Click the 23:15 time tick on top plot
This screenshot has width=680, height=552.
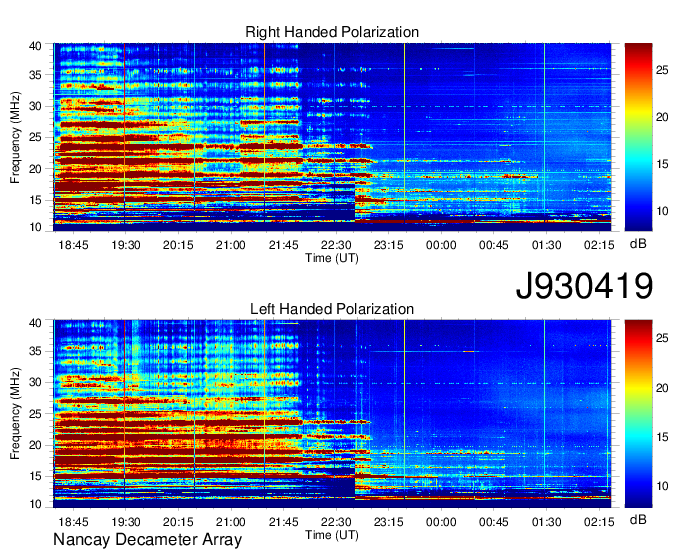(x=389, y=245)
